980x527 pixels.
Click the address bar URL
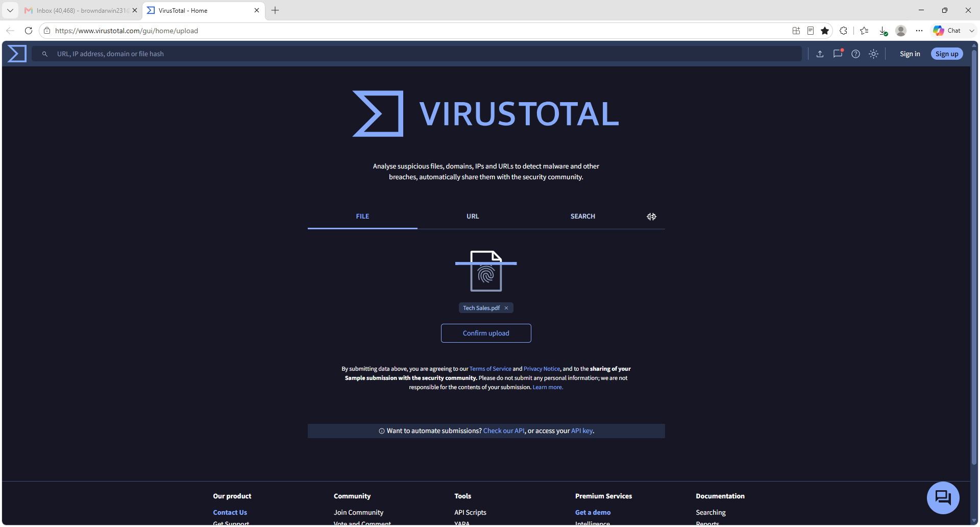(x=126, y=31)
